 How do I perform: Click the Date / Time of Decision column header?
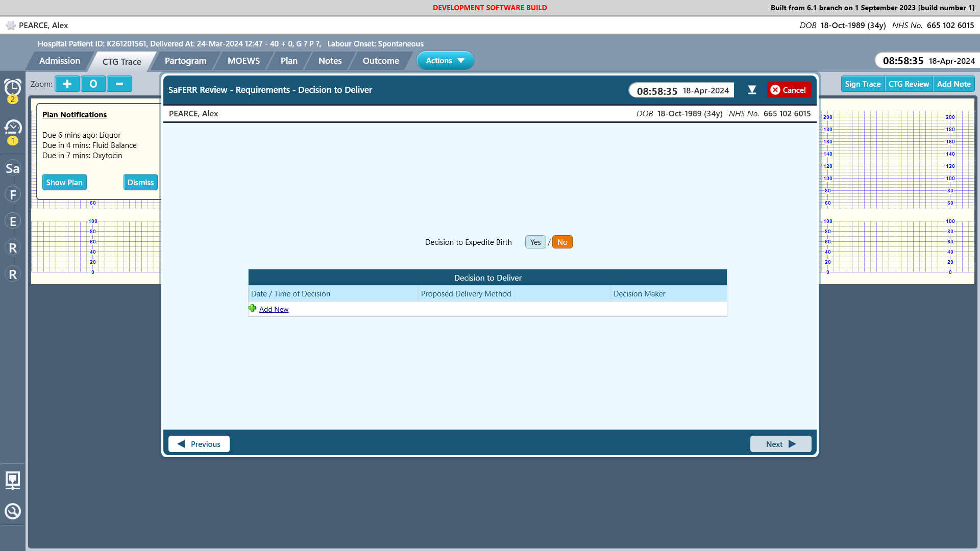(333, 293)
